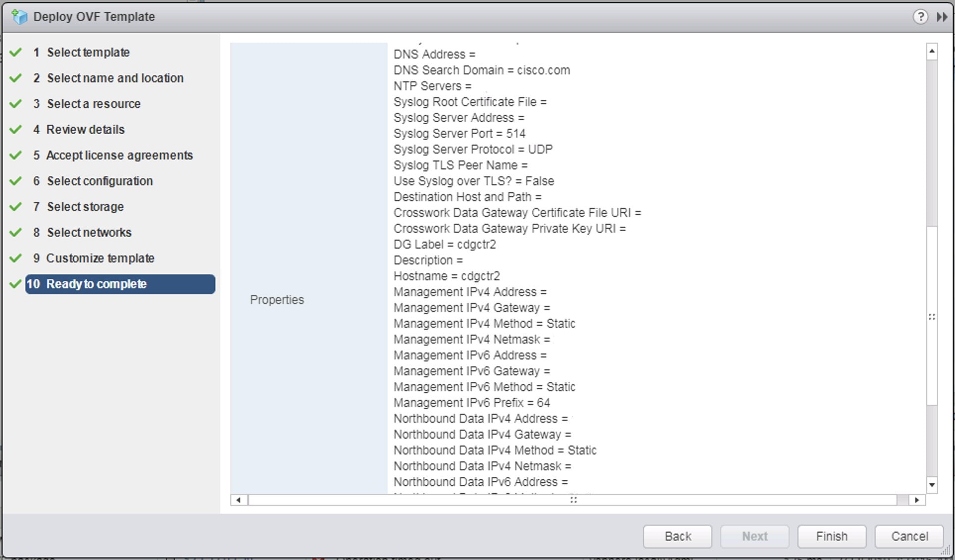Screen dimensions: 955x560
Task: Click the left arrow of the horizontal scrollbar
Action: click(238, 500)
